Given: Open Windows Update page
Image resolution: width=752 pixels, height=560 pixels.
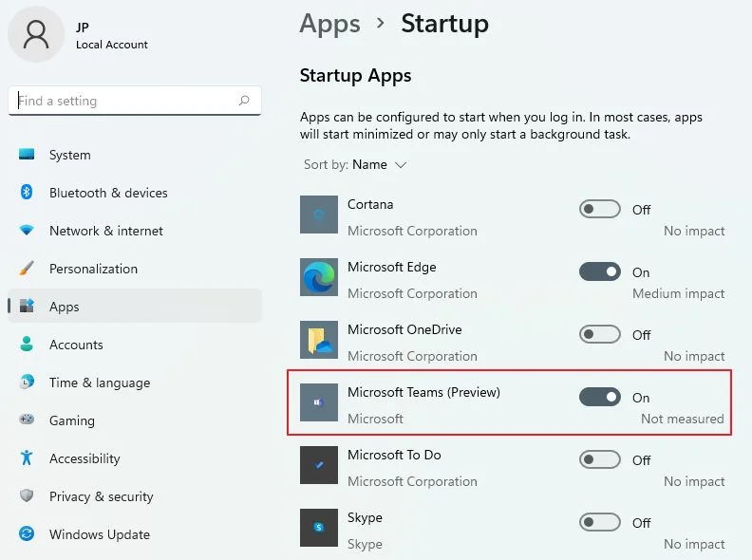Looking at the screenshot, I should [x=135, y=533].
